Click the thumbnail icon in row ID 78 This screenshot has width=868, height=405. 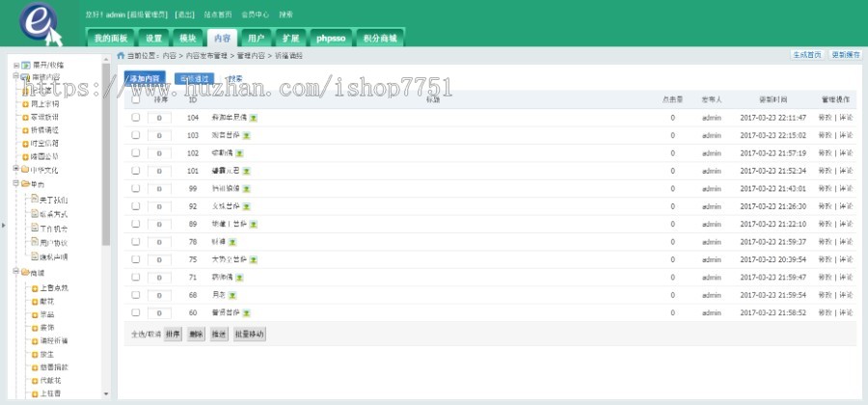[x=231, y=242]
